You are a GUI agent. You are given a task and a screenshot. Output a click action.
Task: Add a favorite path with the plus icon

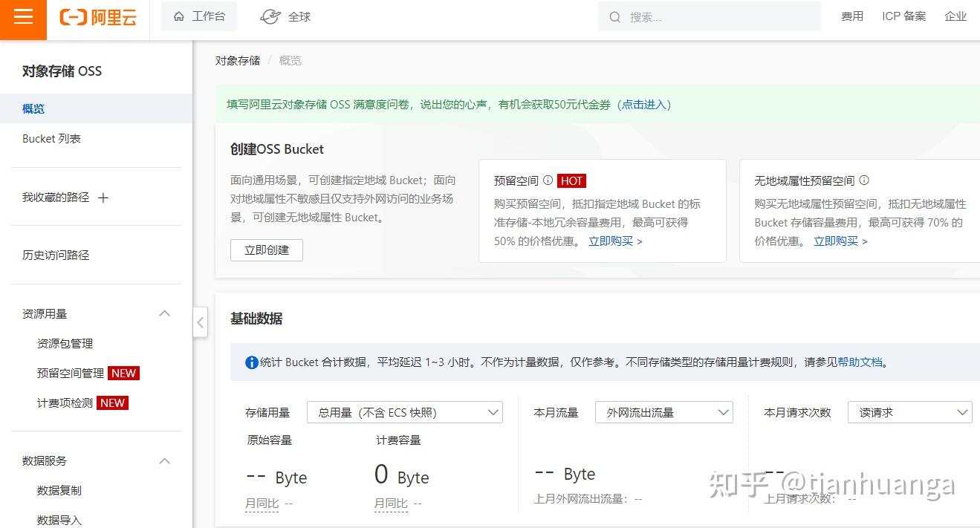click(103, 197)
